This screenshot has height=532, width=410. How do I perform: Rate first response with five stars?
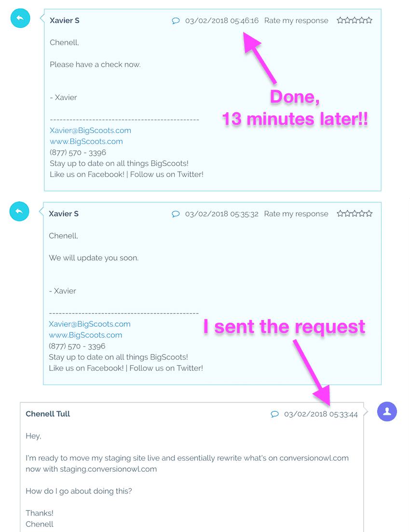pyautogui.click(x=369, y=20)
